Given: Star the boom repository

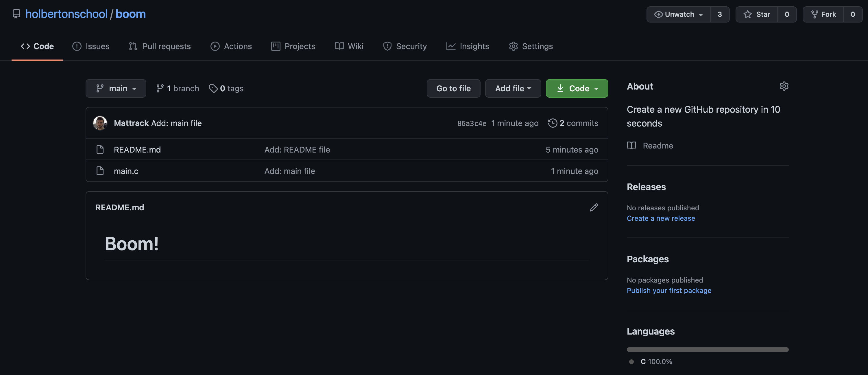Looking at the screenshot, I should coord(756,14).
